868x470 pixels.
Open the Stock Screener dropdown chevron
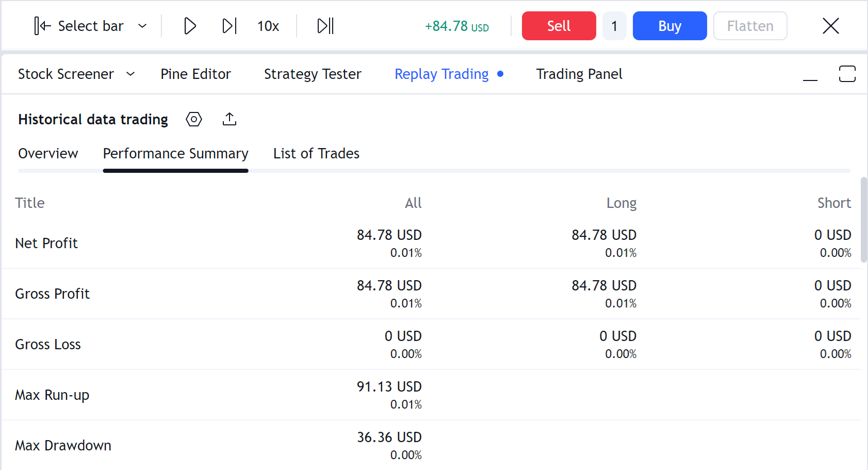click(x=130, y=74)
